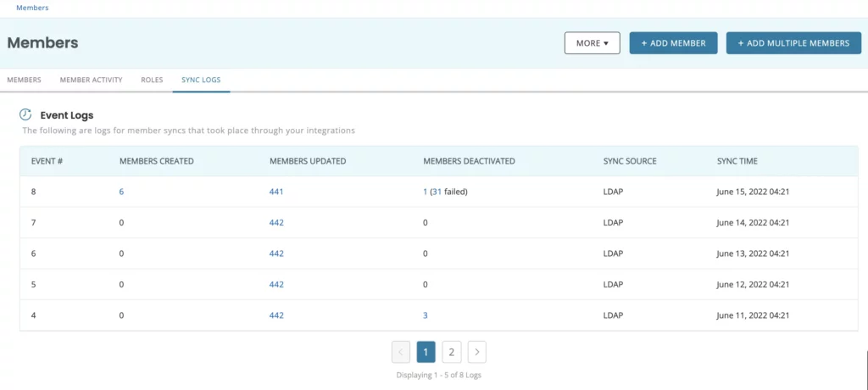Switch to the MEMBERS tab
The image size is (868, 390).
click(24, 80)
